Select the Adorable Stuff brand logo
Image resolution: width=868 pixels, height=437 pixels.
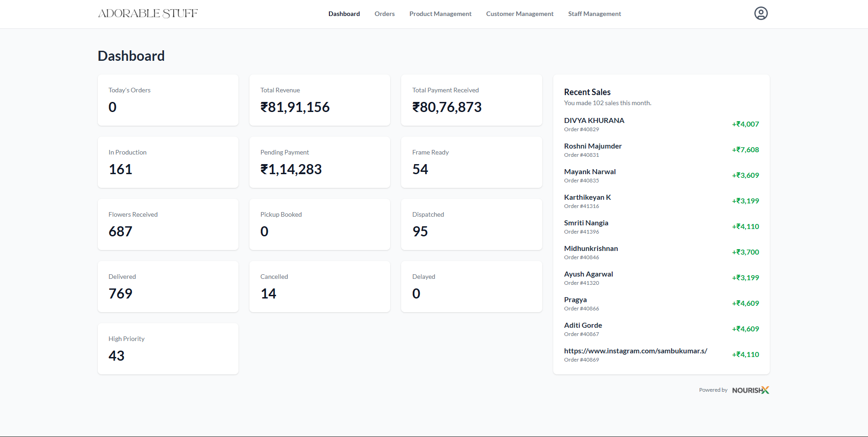pos(147,13)
